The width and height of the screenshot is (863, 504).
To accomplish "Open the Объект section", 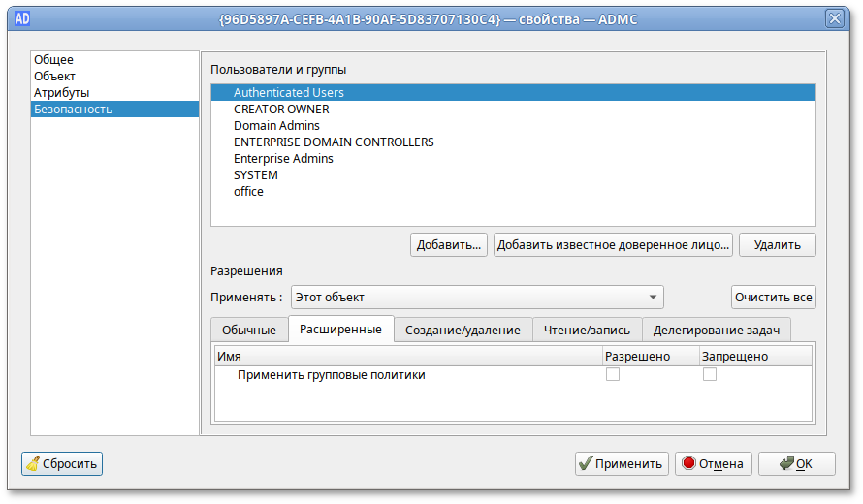I will coord(114,76).
